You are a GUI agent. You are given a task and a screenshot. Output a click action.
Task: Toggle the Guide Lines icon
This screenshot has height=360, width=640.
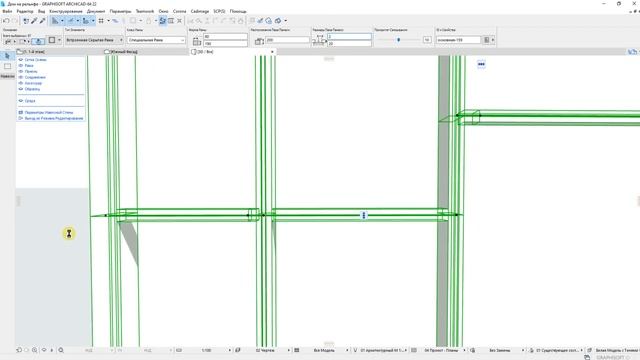tap(55, 21)
